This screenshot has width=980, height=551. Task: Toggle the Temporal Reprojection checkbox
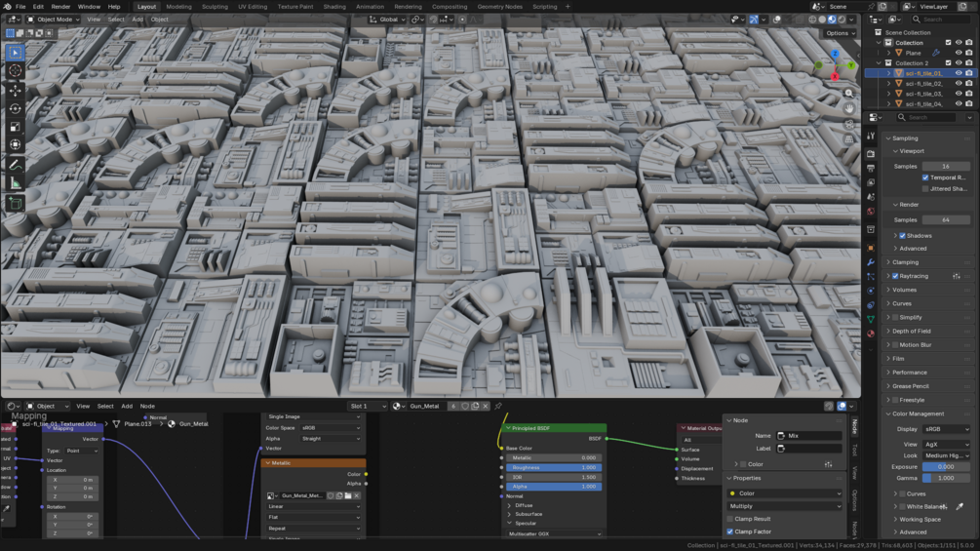[x=925, y=177]
